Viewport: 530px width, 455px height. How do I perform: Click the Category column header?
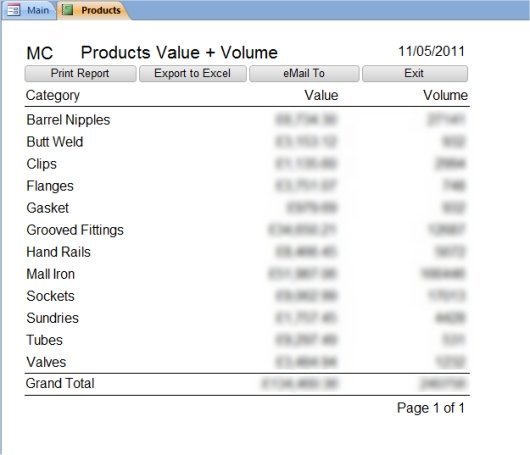tap(53, 96)
